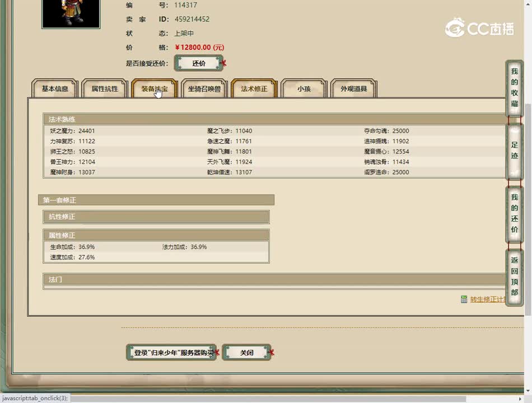Screen dimensions: 532x403
Task: Click the calculator icon beside 转生修正
Action: click(464, 299)
